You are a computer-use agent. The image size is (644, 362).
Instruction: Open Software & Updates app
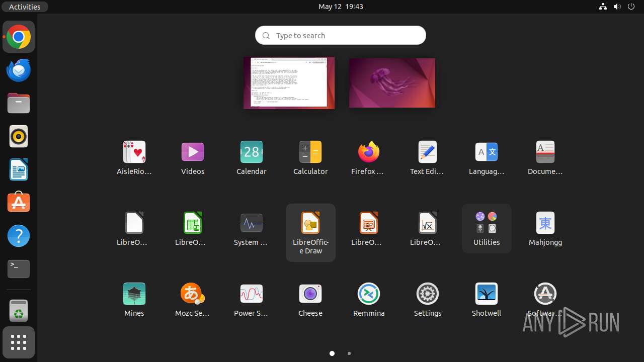click(x=545, y=299)
